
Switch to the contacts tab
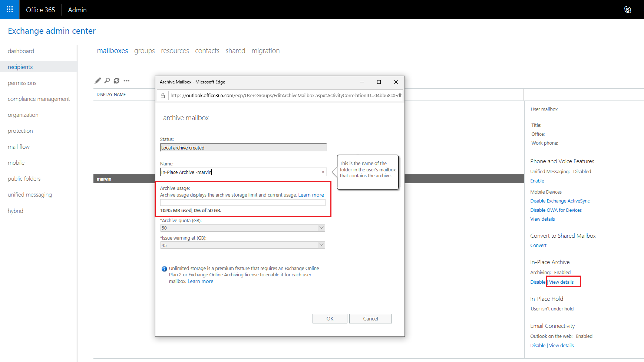207,51
